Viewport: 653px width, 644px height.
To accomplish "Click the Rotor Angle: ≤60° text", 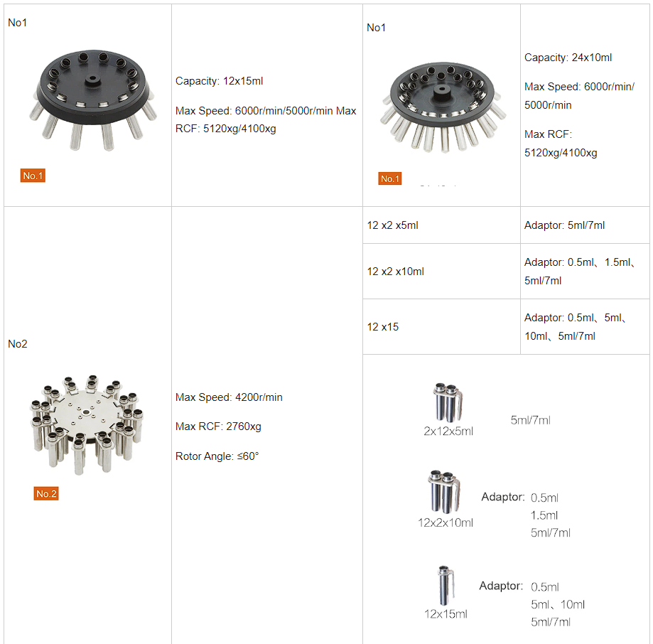I will (x=217, y=456).
